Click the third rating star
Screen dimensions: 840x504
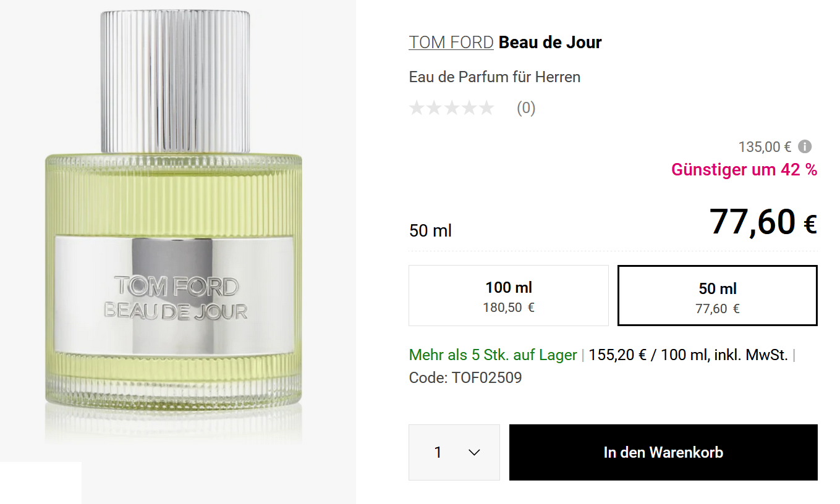coord(452,108)
